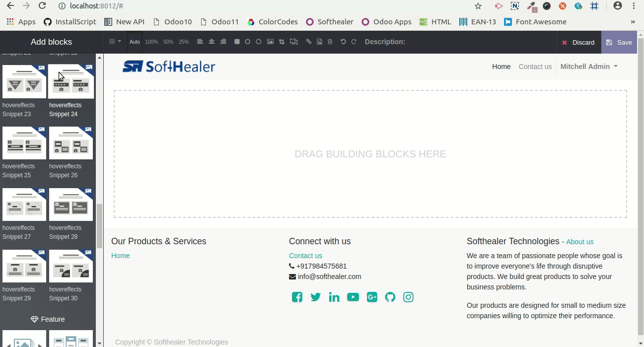Select hovereffects Snippet 25 thumbnail
This screenshot has height=347, width=644.
click(x=24, y=143)
